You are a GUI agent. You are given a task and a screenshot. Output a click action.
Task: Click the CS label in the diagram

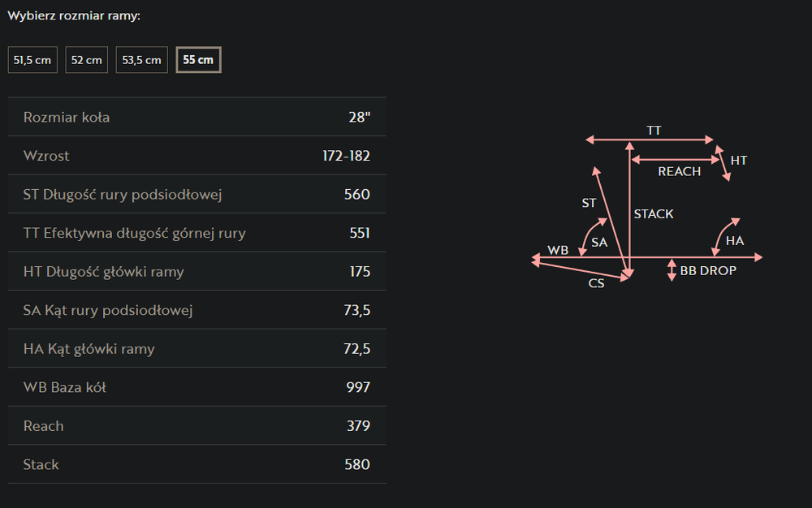point(596,284)
